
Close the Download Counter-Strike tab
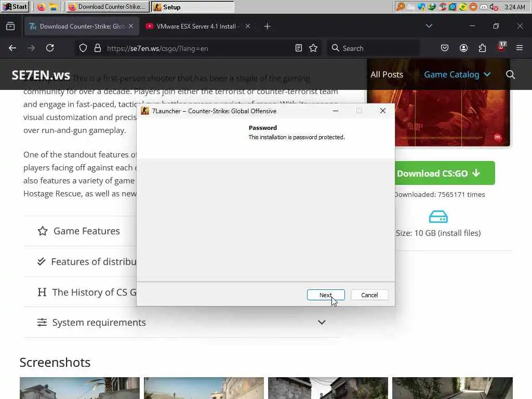pos(131,26)
